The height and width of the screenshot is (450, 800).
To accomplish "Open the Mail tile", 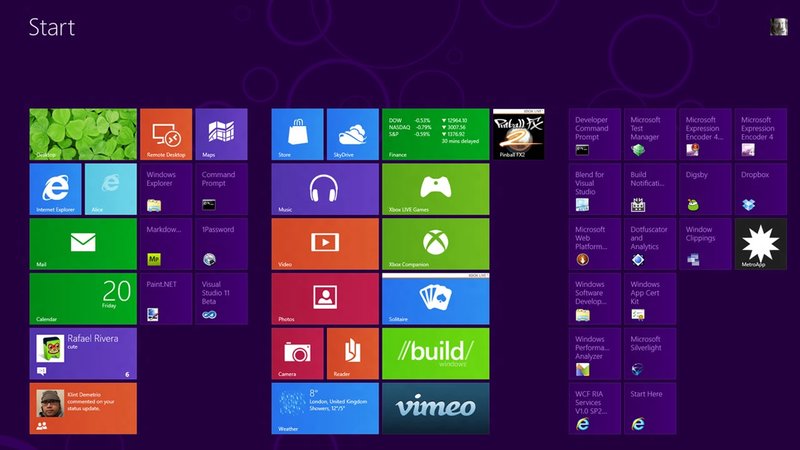I will (x=83, y=244).
